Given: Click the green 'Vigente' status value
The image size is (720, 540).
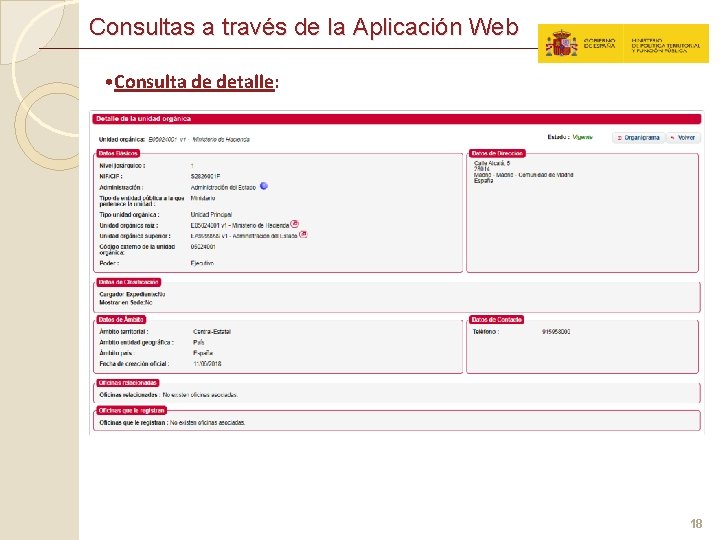Looking at the screenshot, I should [x=583, y=137].
